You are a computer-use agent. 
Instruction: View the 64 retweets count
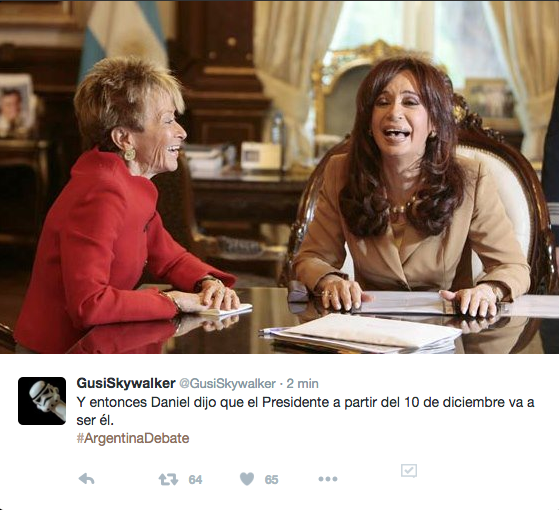pyautogui.click(x=195, y=480)
